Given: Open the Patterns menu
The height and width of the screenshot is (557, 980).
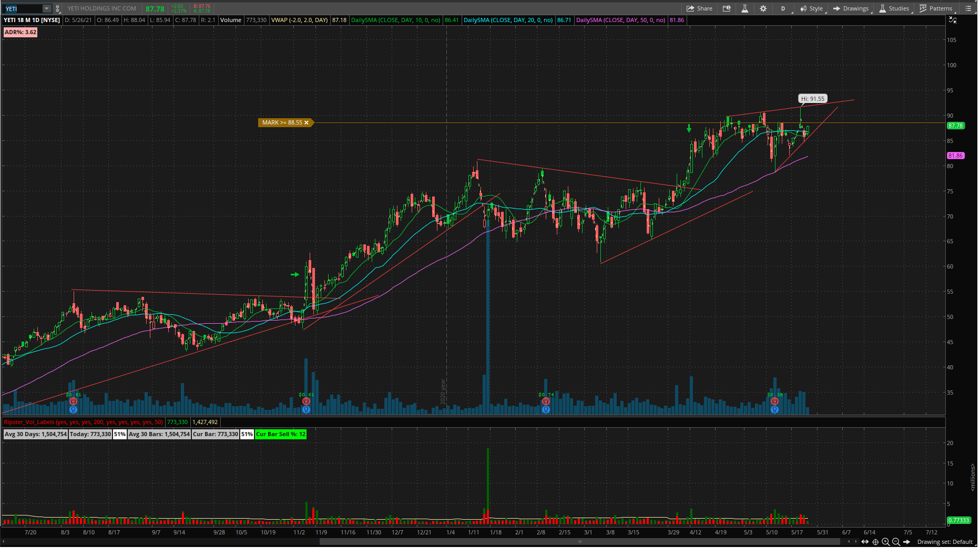Looking at the screenshot, I should click(x=936, y=8).
